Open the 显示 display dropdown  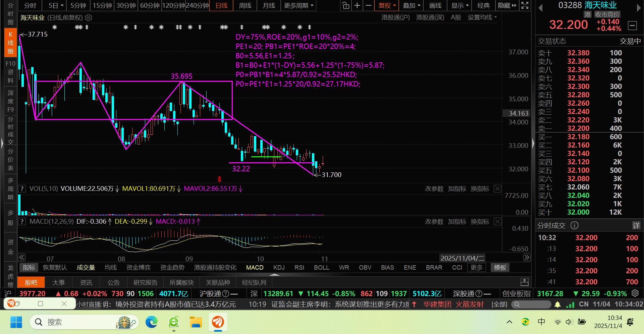click(x=460, y=6)
